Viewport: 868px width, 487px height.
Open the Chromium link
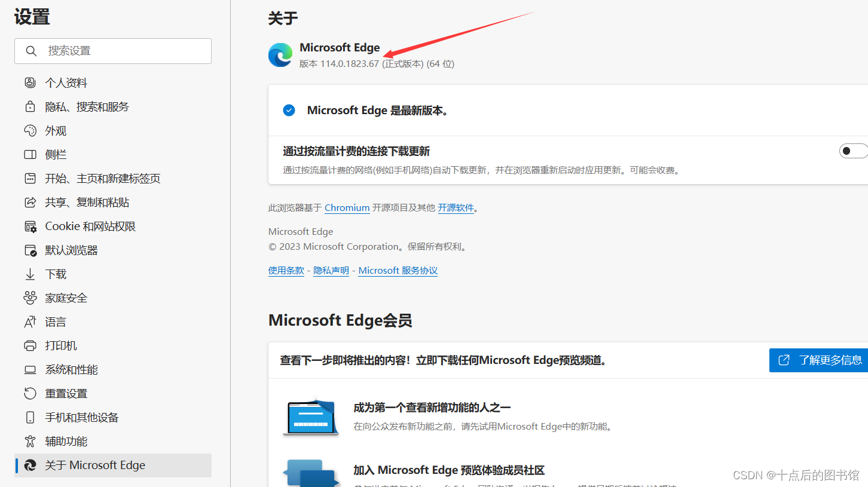[347, 208]
